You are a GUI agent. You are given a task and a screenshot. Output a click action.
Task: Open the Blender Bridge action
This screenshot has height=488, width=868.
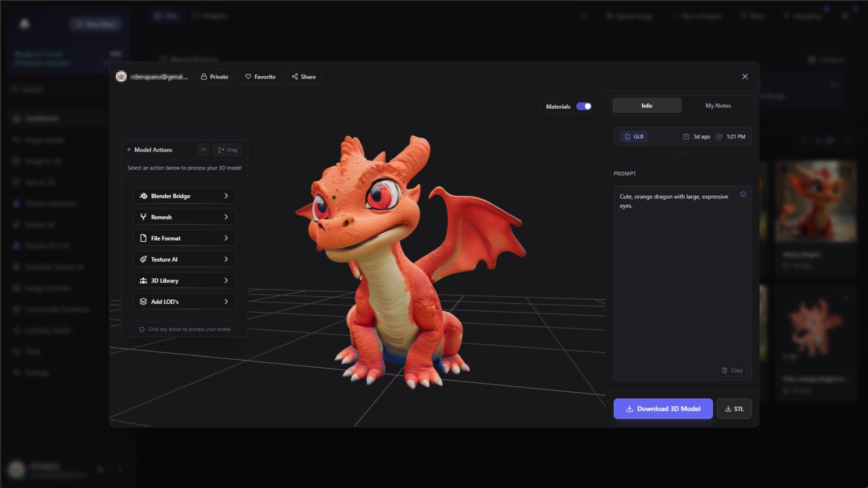(184, 196)
